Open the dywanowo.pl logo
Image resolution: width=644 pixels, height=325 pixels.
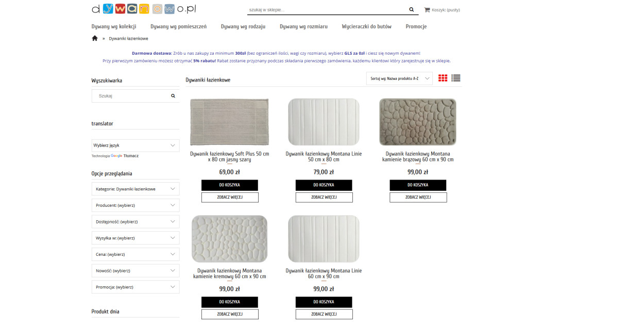click(x=144, y=9)
